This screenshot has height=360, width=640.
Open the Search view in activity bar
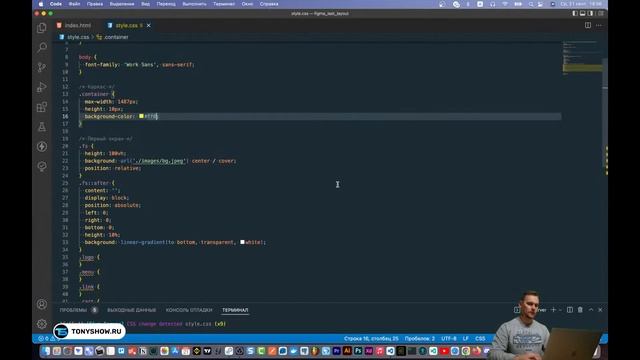(42, 47)
